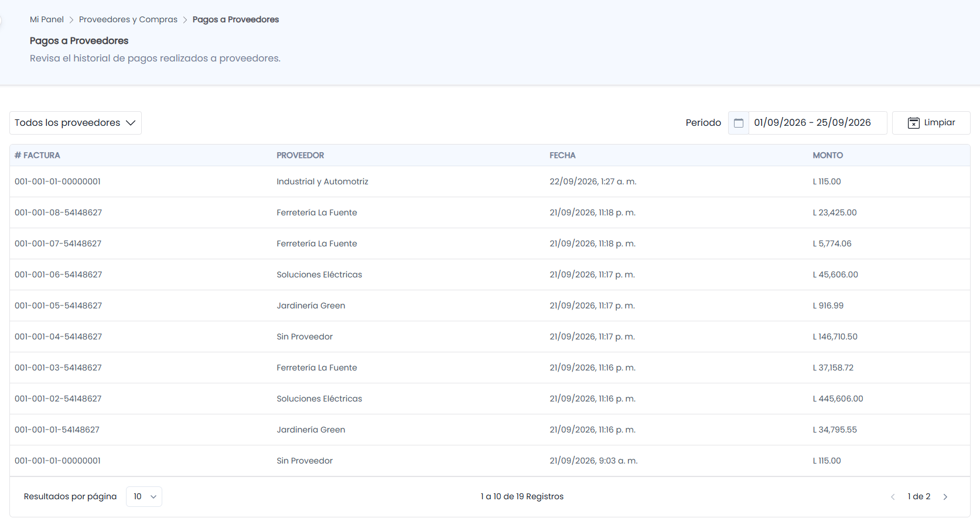The image size is (980, 525).
Task: Click the calendar icon beside Periodo
Action: 739,123
